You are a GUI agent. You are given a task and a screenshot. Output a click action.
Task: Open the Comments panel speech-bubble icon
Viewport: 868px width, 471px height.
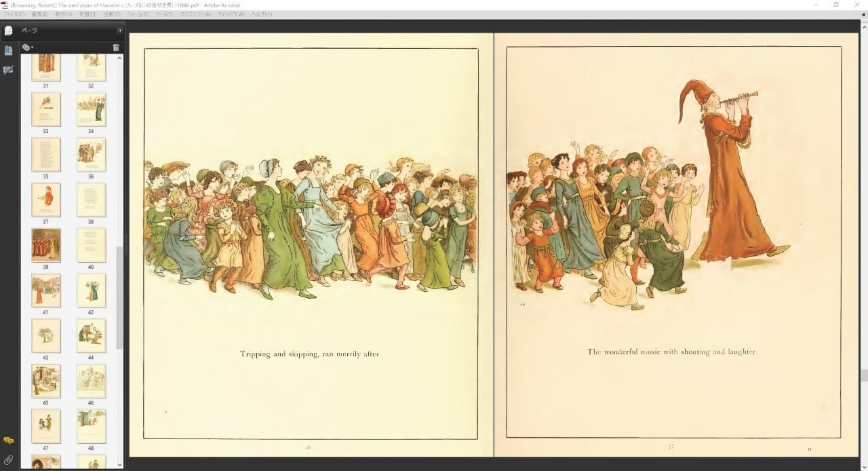click(x=8, y=441)
